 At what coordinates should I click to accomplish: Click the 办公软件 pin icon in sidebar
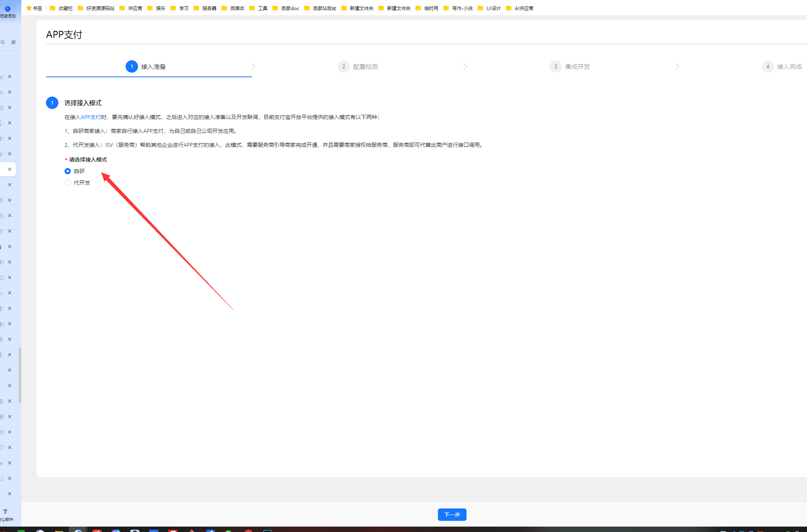click(x=5, y=511)
